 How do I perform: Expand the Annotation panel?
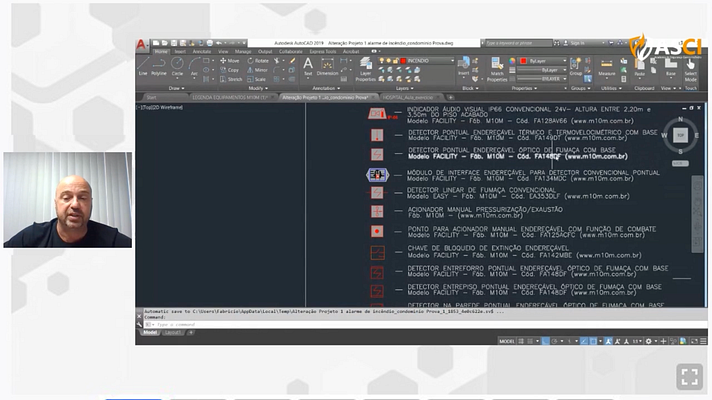pos(326,88)
